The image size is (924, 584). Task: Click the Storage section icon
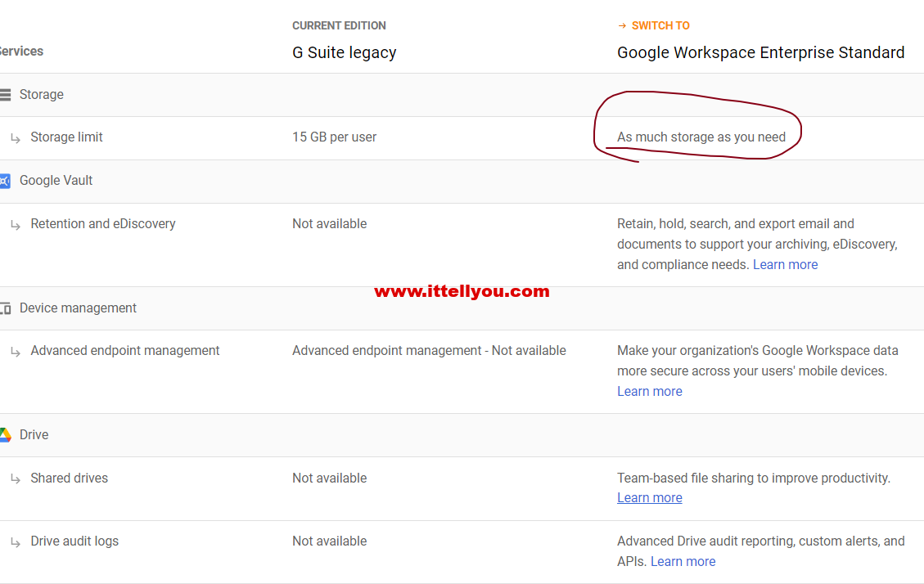click(5, 94)
